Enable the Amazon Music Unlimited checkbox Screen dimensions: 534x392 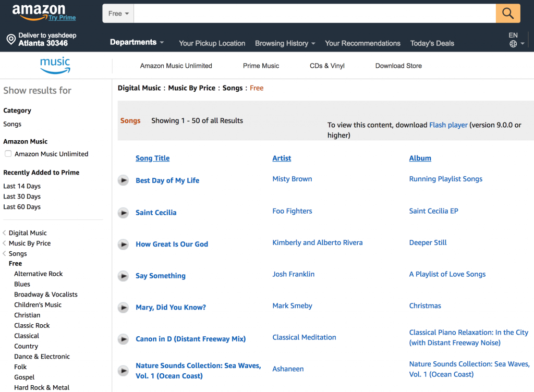[x=8, y=154]
